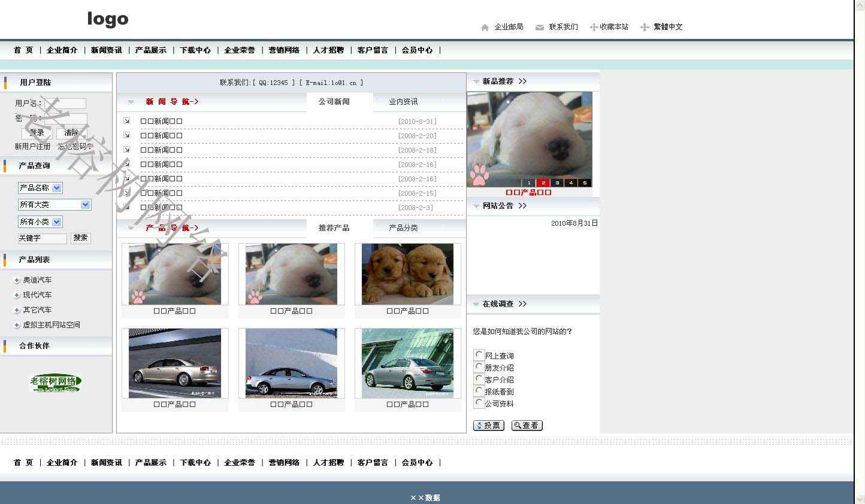The image size is (865, 504).
Task: Click the envelope icon beside 联系我们
Action: 540,28
